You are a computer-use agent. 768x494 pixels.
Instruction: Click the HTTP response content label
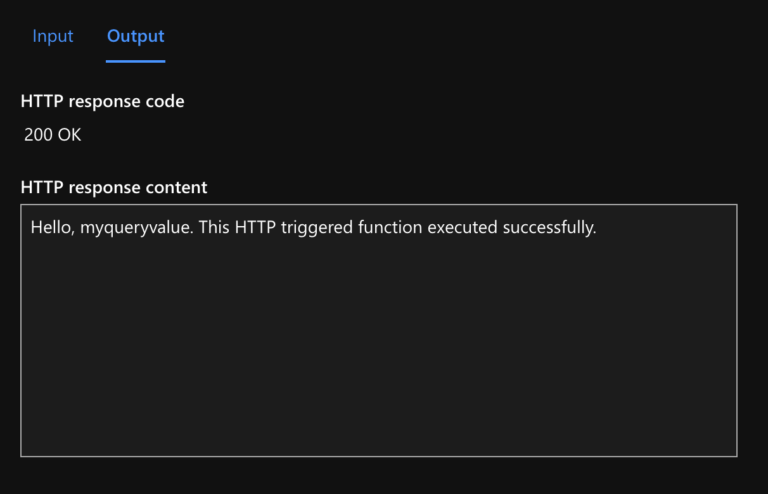[x=114, y=187]
